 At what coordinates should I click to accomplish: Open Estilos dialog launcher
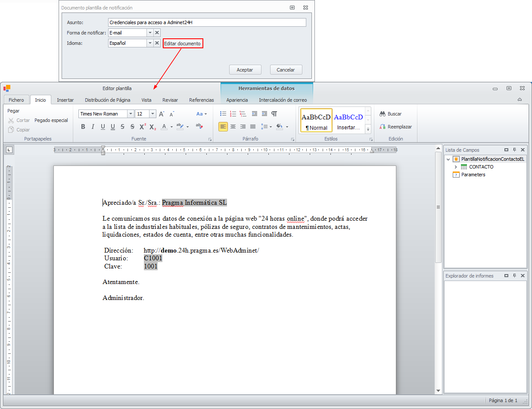[370, 139]
